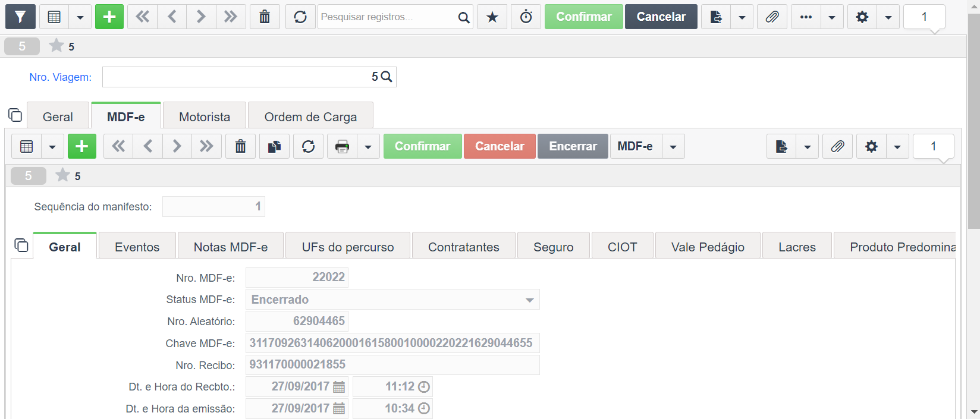Viewport: 980px width, 419px height.
Task: Refresh records in top toolbar
Action: (x=300, y=17)
